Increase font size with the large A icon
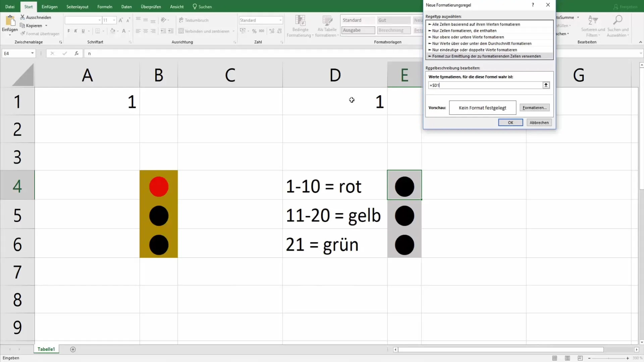This screenshot has width=644, height=362. (x=121, y=20)
